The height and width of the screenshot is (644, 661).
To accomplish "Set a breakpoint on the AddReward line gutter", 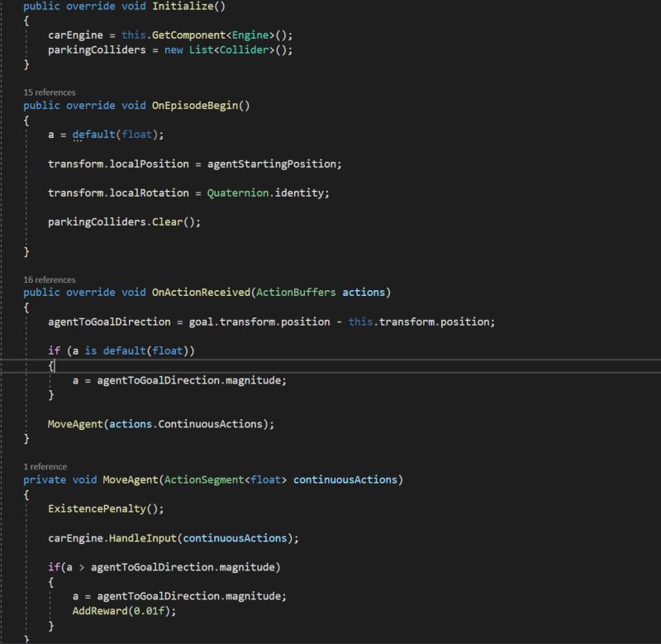I will [8, 610].
